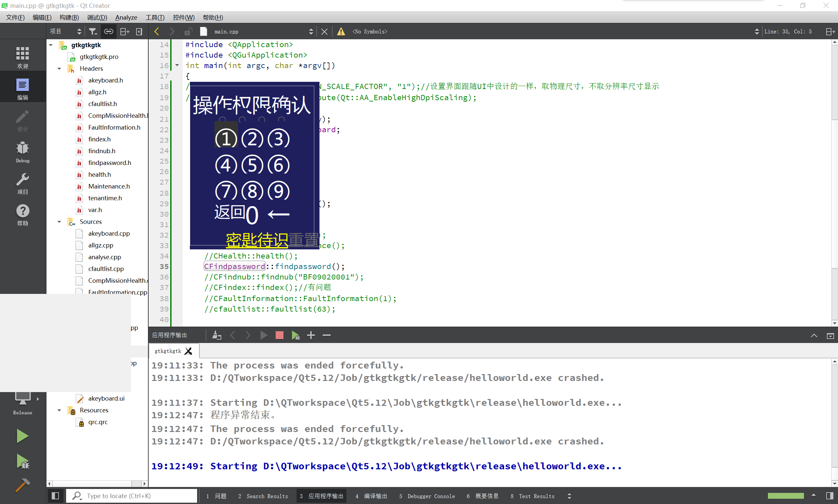Toggle synchronize with editor link icon
Image resolution: width=838 pixels, height=504 pixels.
[x=108, y=32]
